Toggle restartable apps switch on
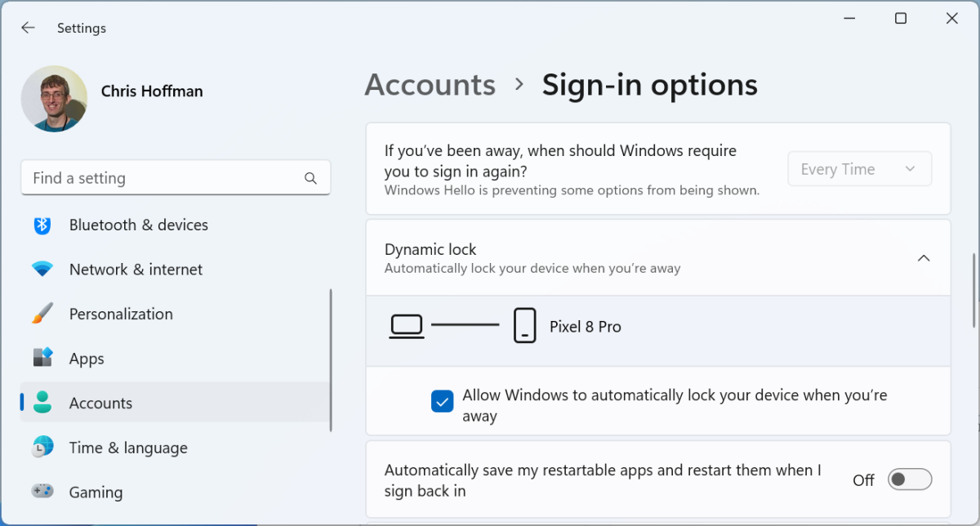The height and width of the screenshot is (526, 980). (910, 480)
